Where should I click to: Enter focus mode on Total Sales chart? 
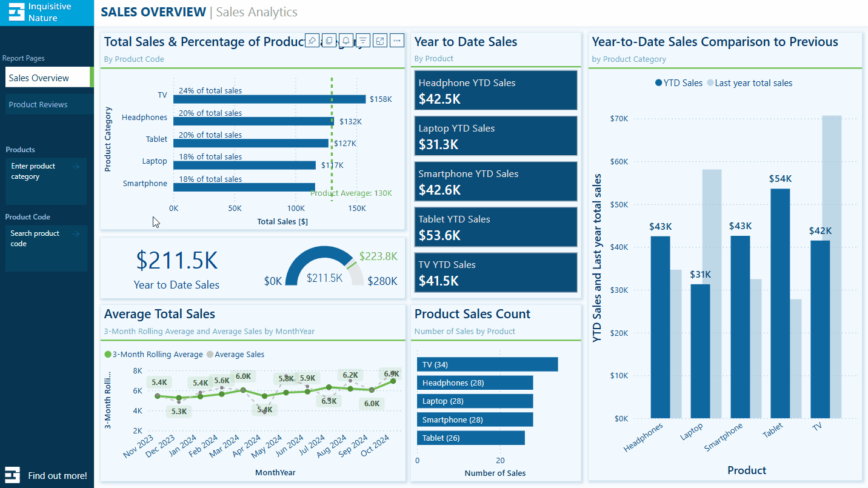[x=379, y=40]
